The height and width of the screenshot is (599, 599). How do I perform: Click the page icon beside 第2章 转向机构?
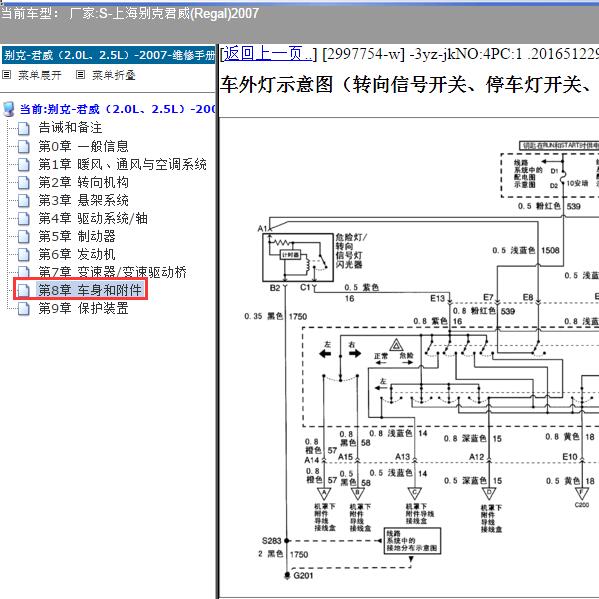coord(24,183)
